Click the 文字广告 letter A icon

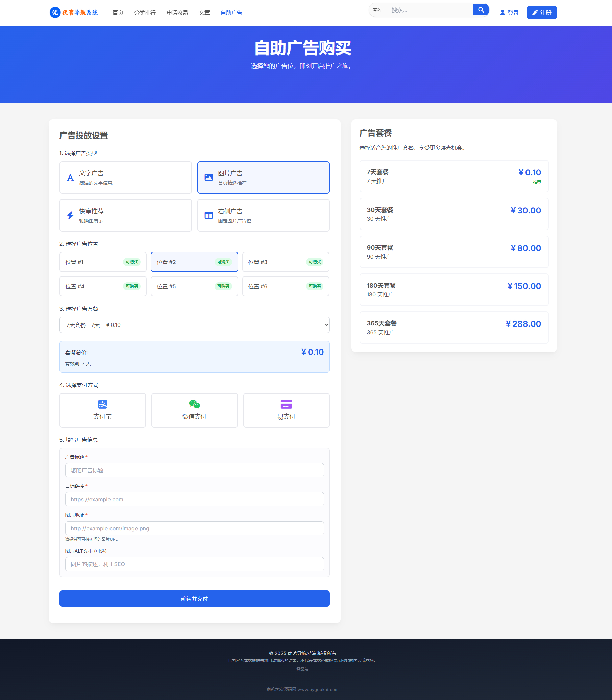coord(70,178)
